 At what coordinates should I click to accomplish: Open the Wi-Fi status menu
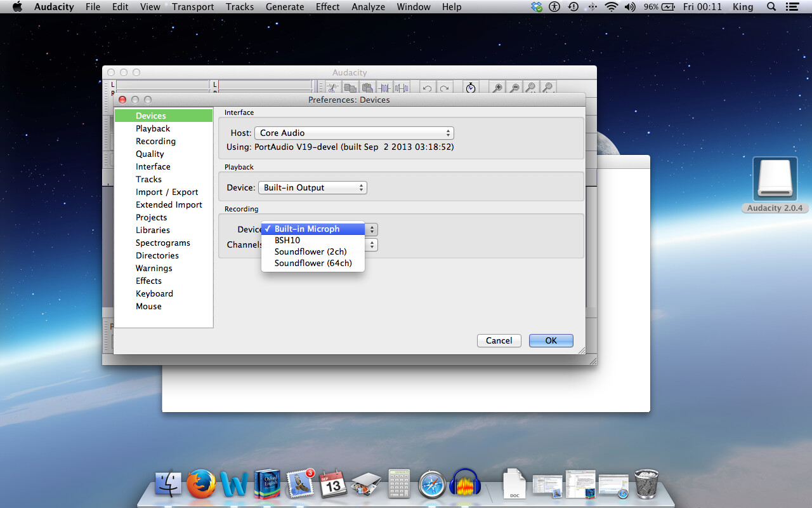coord(612,7)
